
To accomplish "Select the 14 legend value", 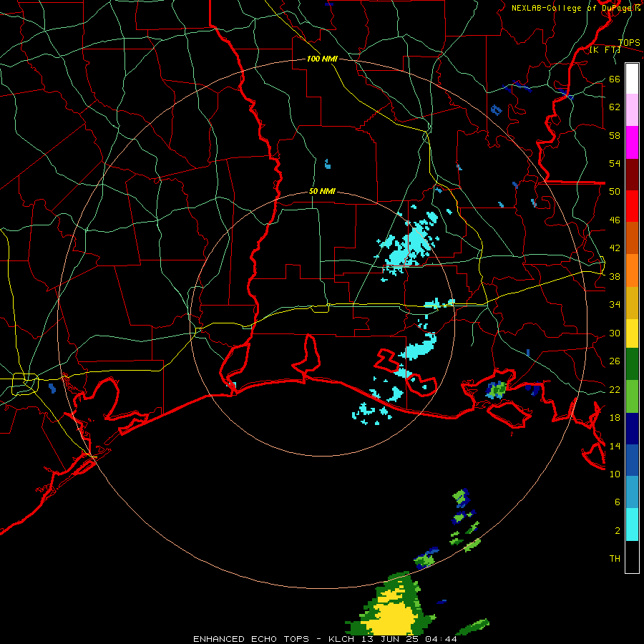I will pos(615,446).
